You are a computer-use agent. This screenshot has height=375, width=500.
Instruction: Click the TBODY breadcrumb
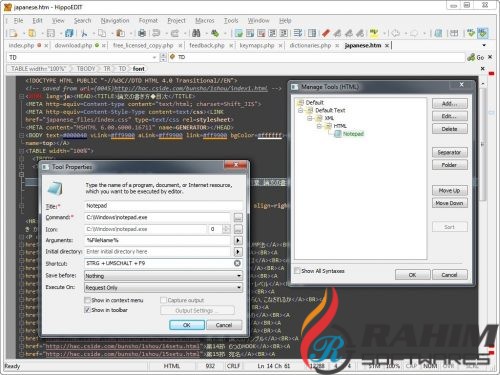coord(86,69)
